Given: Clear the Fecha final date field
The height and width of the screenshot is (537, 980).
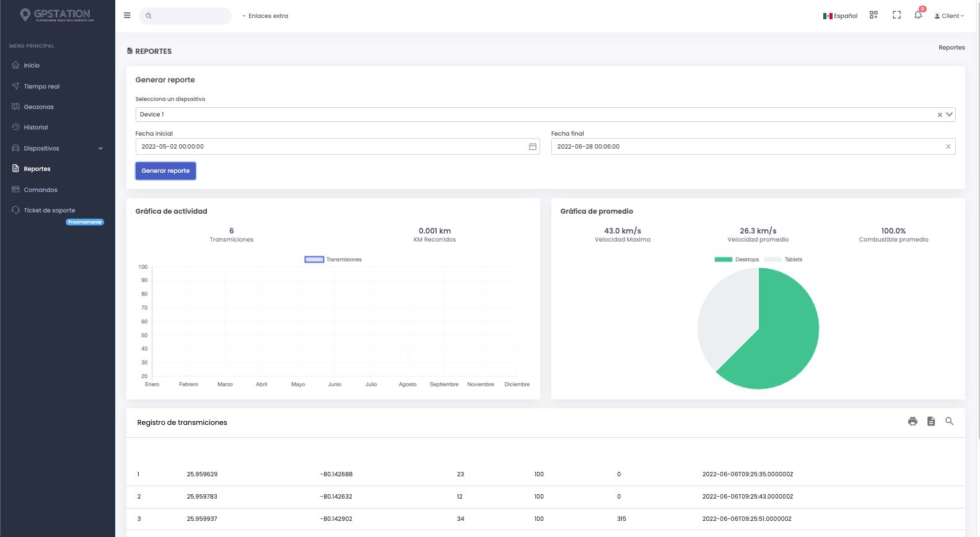Looking at the screenshot, I should pyautogui.click(x=948, y=147).
